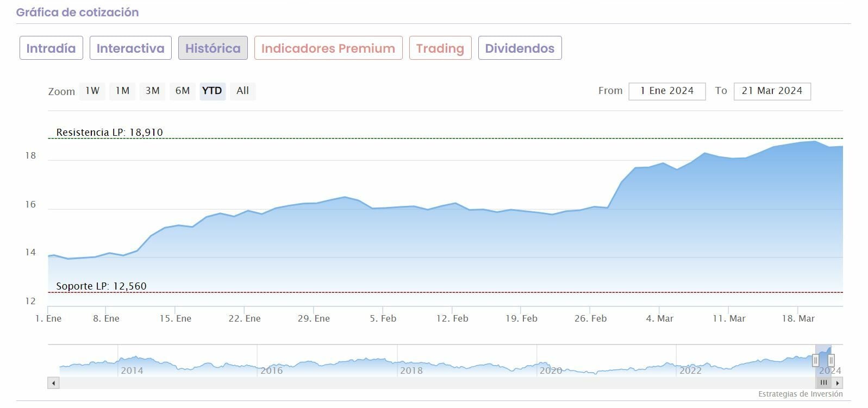Image resolution: width=868 pixels, height=408 pixels.
Task: Open the Interactiva chart tab
Action: click(x=130, y=48)
